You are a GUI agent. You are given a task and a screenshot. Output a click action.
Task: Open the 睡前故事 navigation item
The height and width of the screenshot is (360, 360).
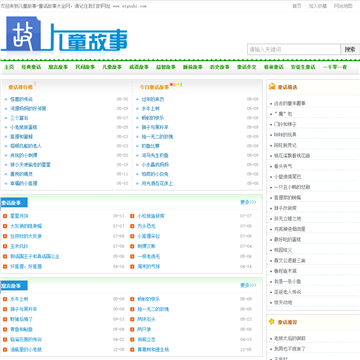click(x=193, y=67)
